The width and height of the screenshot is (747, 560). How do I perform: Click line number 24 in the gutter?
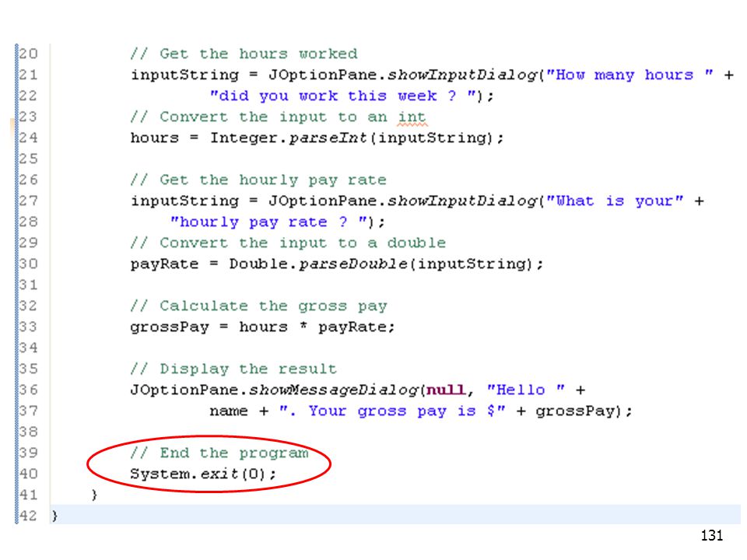coord(28,137)
